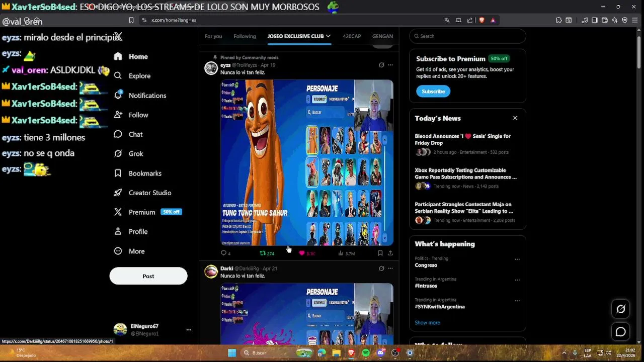Screen dimensions: 644x362
Task: Open options for #SYNKwithArgentina trend
Action: 517,301
